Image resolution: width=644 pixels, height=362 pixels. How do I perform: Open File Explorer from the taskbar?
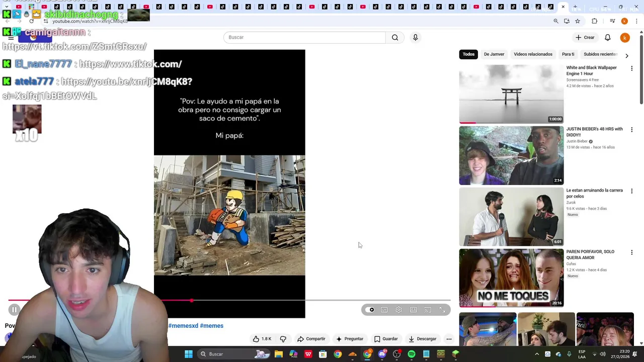[278, 354]
